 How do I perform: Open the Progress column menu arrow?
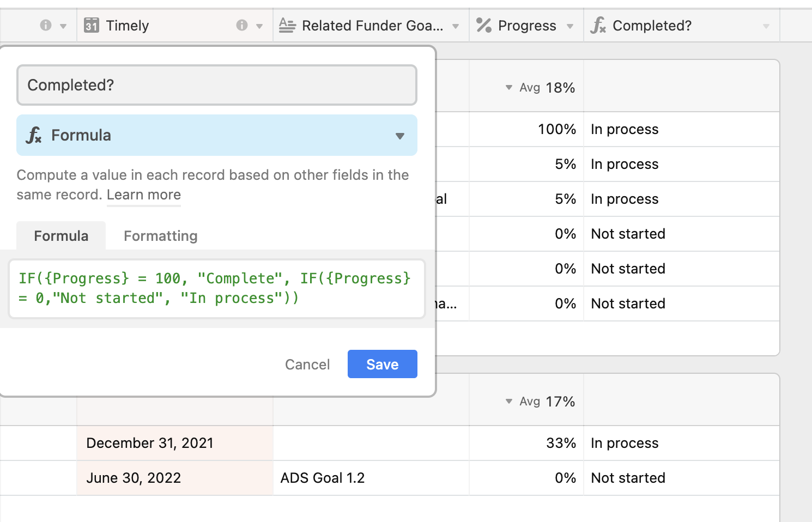click(570, 26)
